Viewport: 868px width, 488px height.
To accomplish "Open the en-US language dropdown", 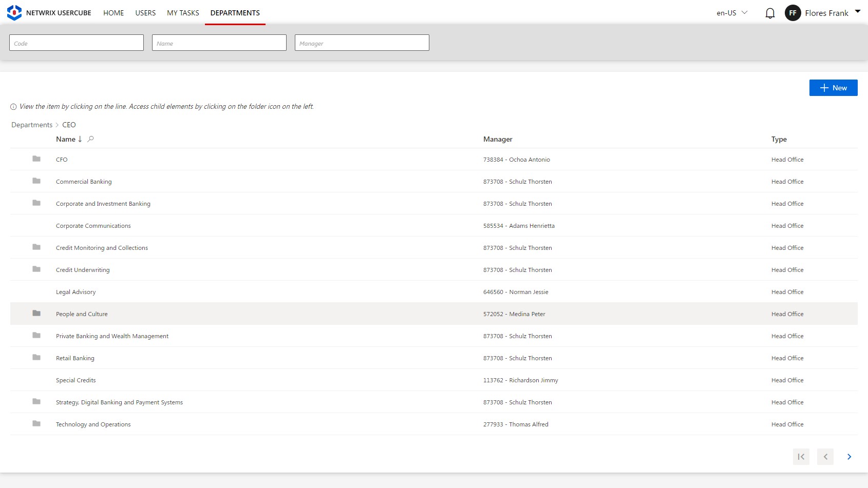I will 731,13.
